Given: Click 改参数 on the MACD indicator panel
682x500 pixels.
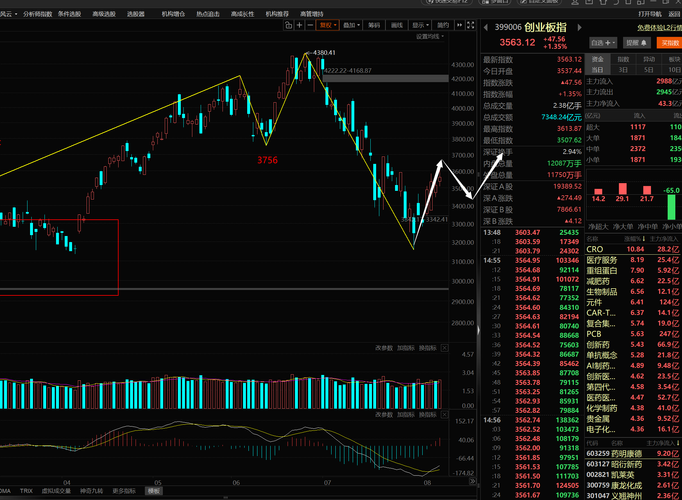Looking at the screenshot, I should [384, 415].
